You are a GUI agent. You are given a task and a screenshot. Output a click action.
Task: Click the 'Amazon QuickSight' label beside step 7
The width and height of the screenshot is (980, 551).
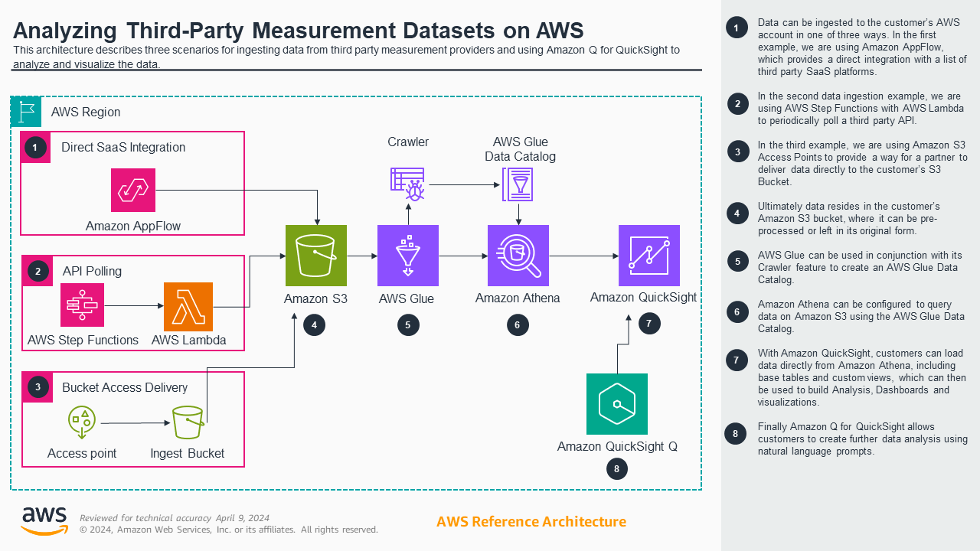pos(643,297)
